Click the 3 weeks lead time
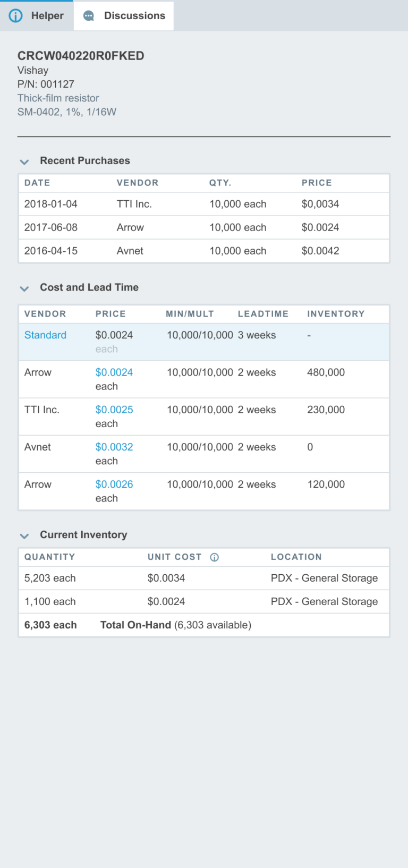The image size is (408, 868). click(x=257, y=335)
